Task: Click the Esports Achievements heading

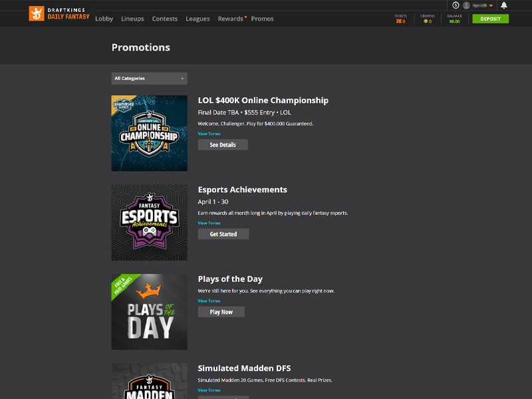Action: (x=242, y=190)
